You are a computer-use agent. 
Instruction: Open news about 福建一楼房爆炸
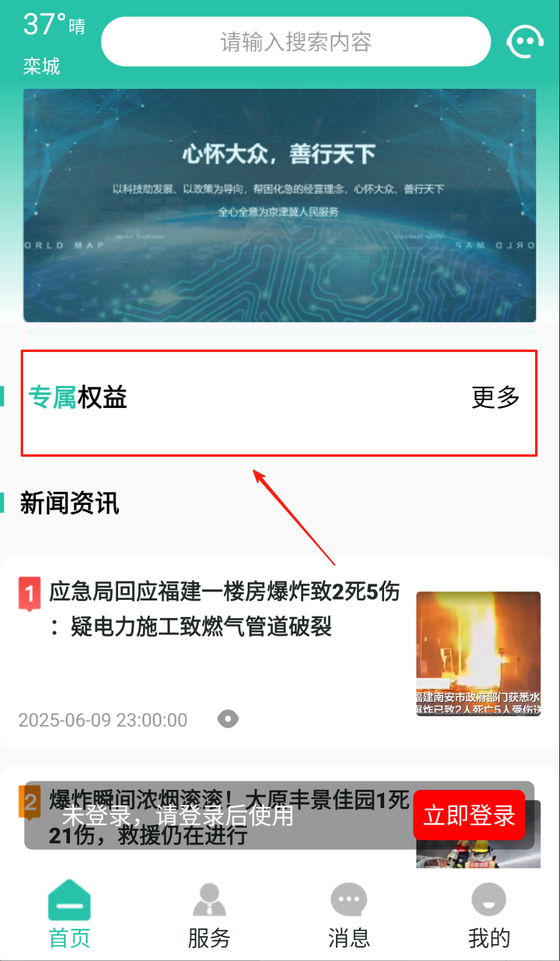(x=224, y=608)
